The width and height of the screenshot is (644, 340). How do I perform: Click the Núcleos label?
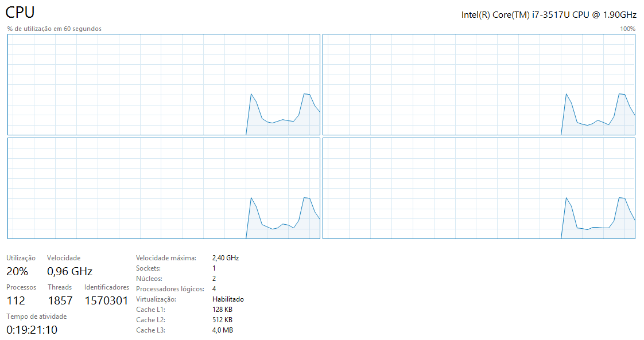click(149, 279)
